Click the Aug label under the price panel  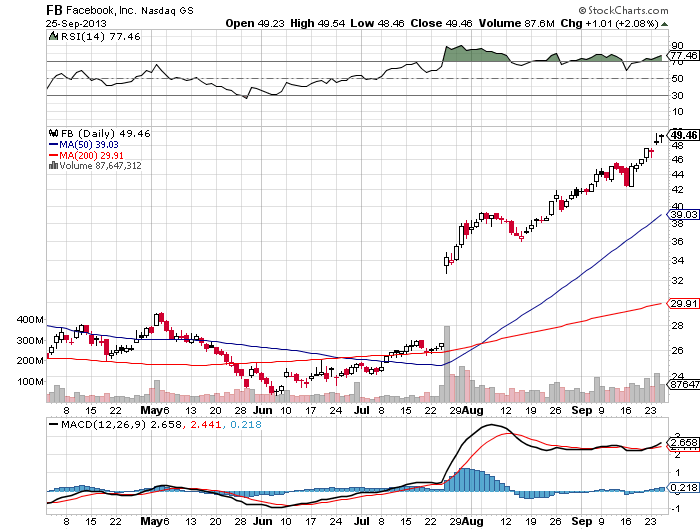click(473, 410)
